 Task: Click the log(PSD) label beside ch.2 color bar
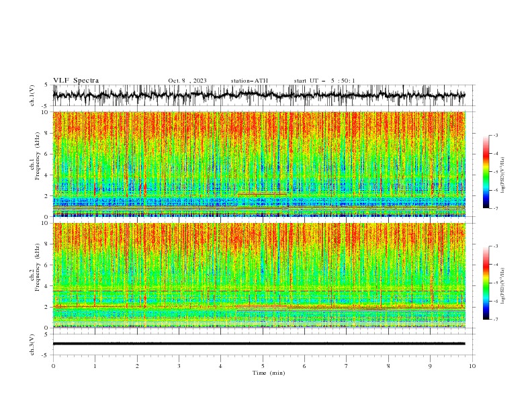coord(503,286)
